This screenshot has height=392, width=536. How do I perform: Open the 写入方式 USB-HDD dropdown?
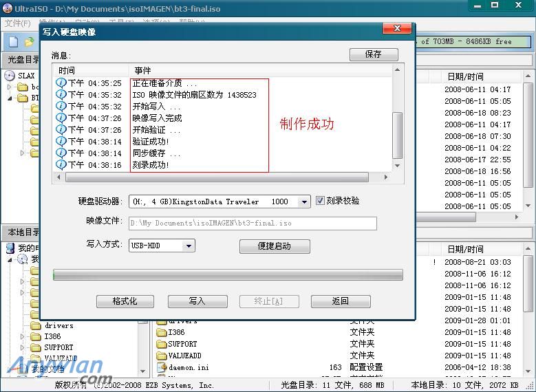(189, 246)
